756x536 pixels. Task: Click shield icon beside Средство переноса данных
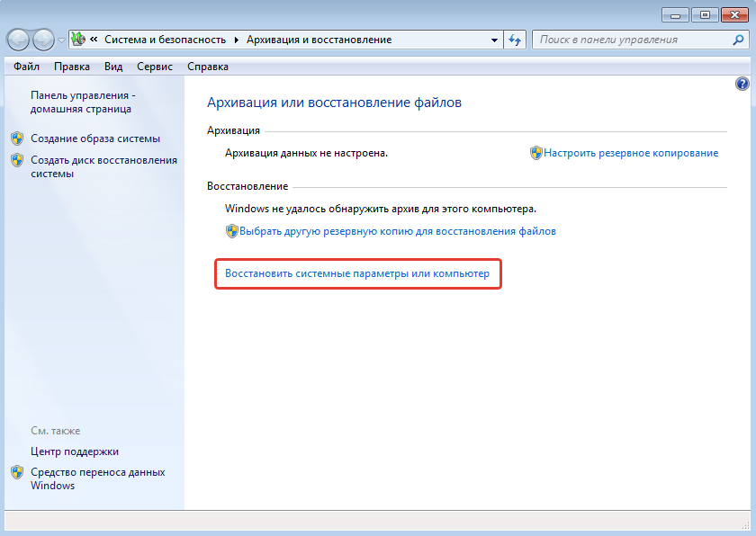point(17,472)
